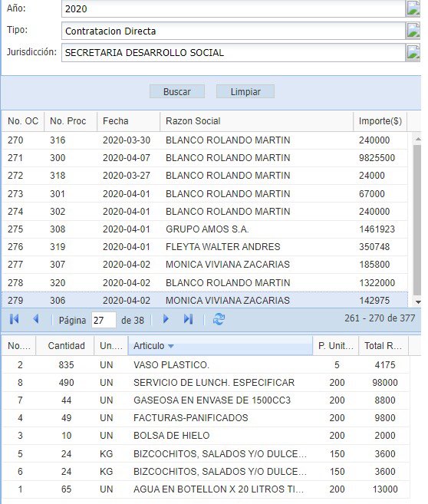Select order row 274 proc 302
Image resolution: width=428 pixels, height=504 pixels.
pos(205,212)
